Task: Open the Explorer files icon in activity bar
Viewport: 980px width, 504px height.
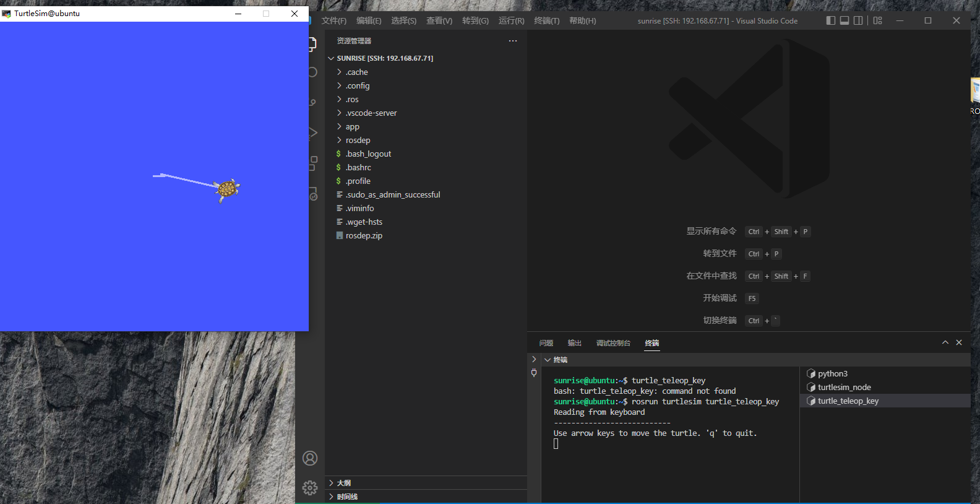Action: 313,43
